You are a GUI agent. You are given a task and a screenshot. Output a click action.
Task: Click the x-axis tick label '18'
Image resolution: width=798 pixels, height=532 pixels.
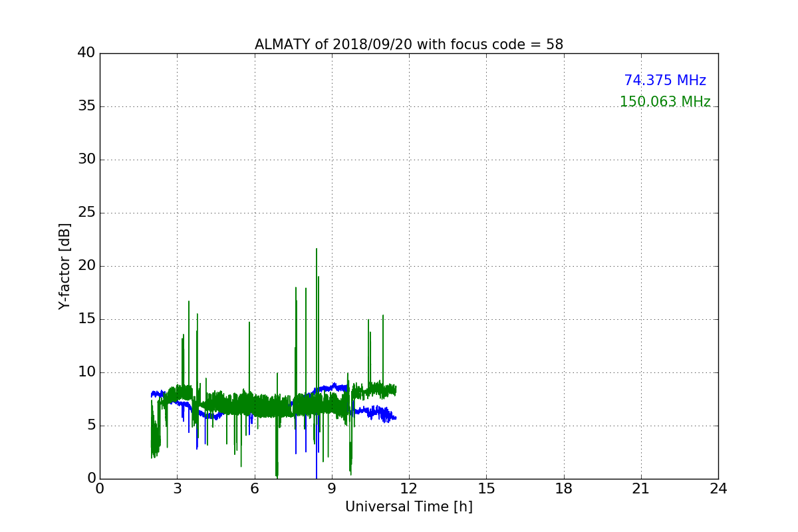[x=564, y=488]
